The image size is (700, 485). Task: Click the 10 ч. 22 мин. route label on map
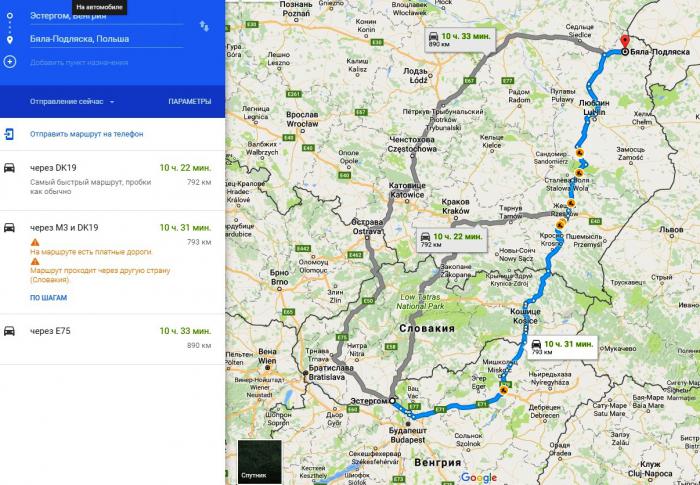tap(452, 240)
